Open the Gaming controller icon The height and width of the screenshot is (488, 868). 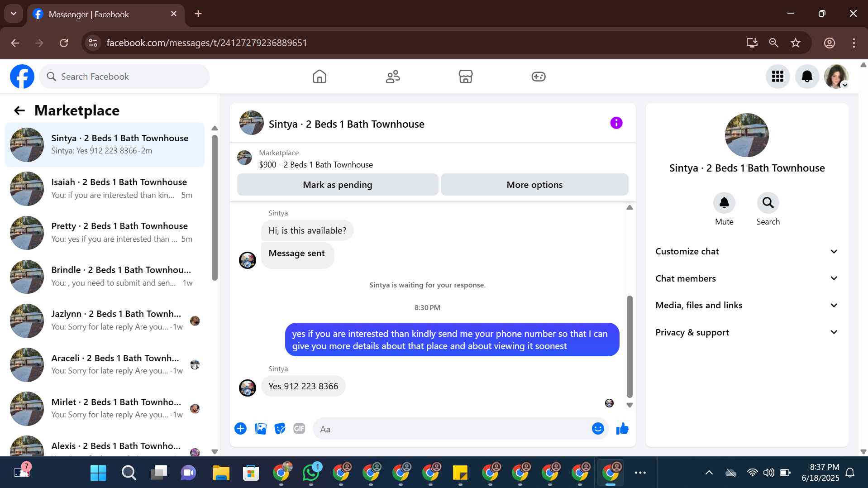539,77
